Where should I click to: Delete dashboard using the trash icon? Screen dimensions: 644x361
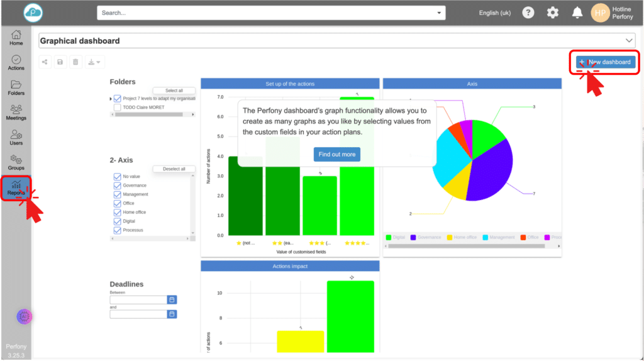click(x=75, y=62)
